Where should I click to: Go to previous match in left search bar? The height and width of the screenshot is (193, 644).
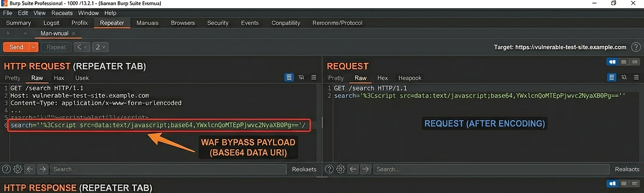[30, 169]
